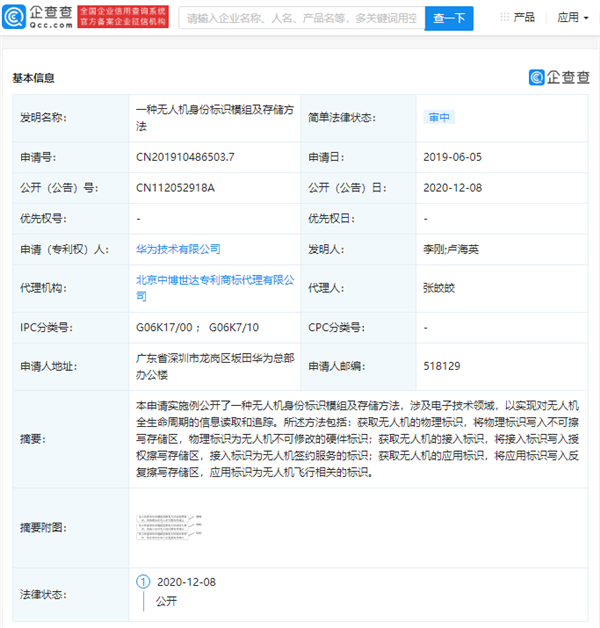Click the 查一下 search button

click(449, 18)
